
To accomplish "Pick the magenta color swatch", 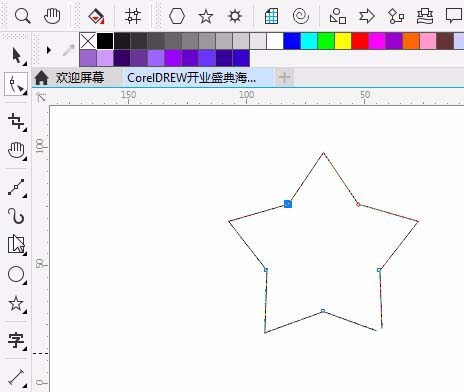I will point(377,41).
